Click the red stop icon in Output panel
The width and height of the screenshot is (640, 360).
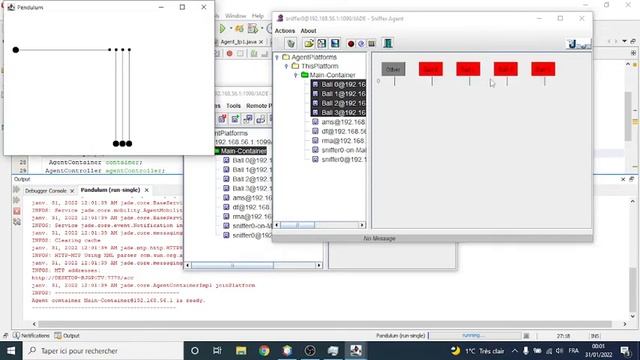pos(16,211)
